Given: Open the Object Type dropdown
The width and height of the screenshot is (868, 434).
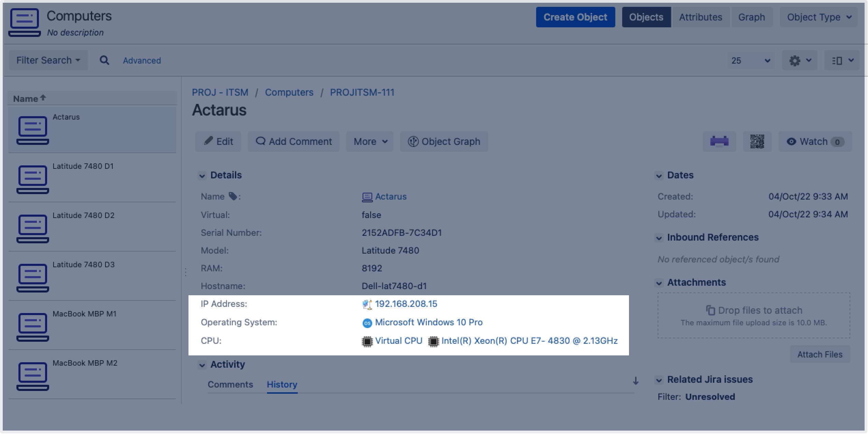Looking at the screenshot, I should [819, 17].
